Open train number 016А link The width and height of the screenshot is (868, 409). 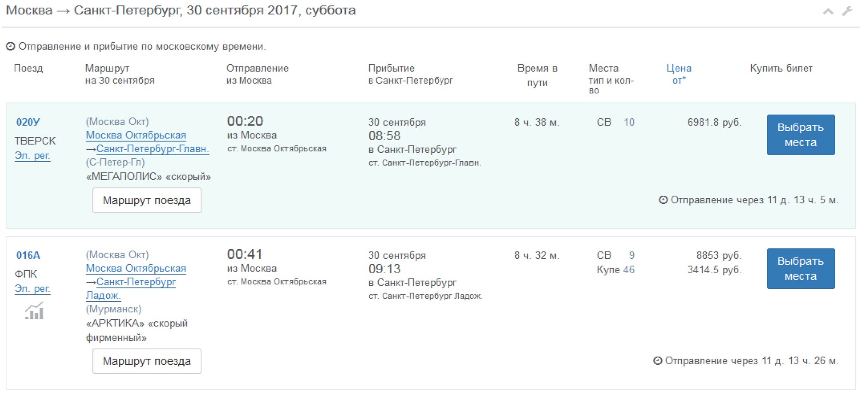pyautogui.click(x=28, y=256)
